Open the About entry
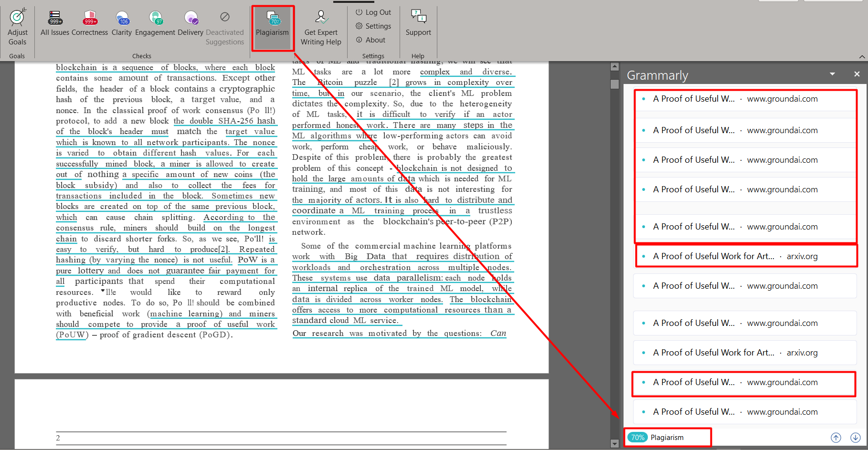This screenshot has height=450, width=868. (370, 40)
